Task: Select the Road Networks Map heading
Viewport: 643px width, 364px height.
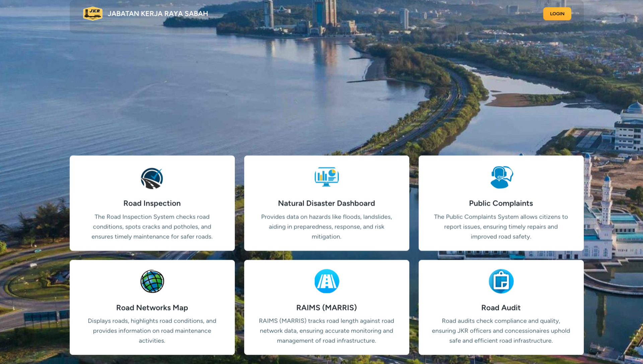Action: tap(152, 308)
